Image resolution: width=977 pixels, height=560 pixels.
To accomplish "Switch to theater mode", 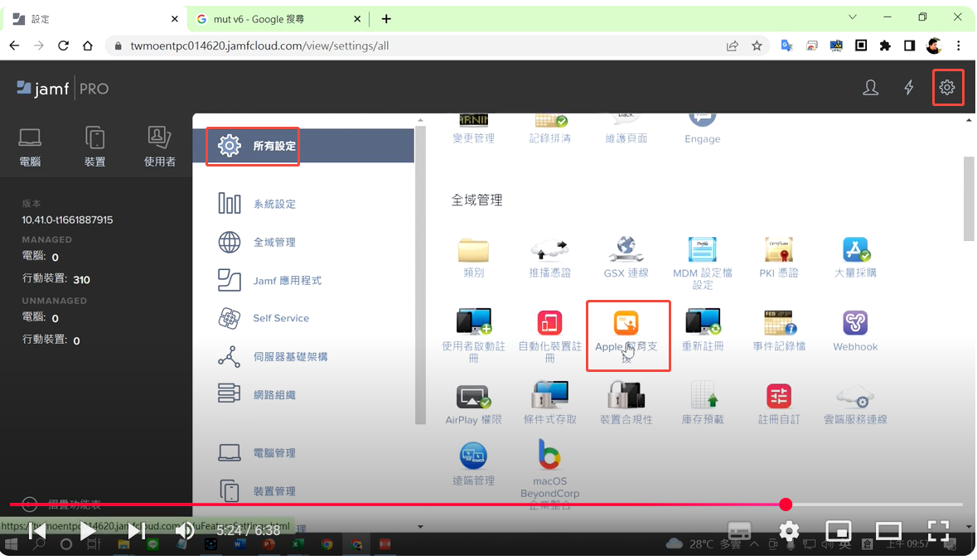I will click(x=888, y=531).
